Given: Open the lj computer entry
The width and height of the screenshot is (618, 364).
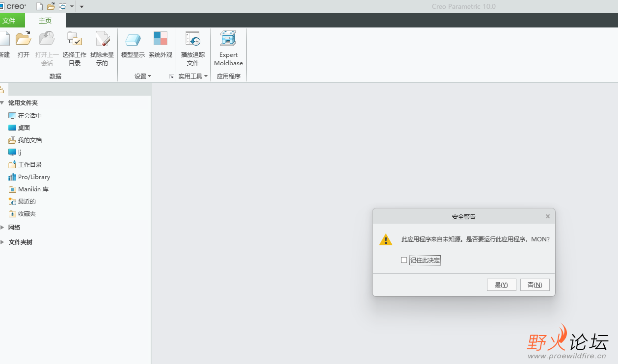Looking at the screenshot, I should [x=15, y=153].
